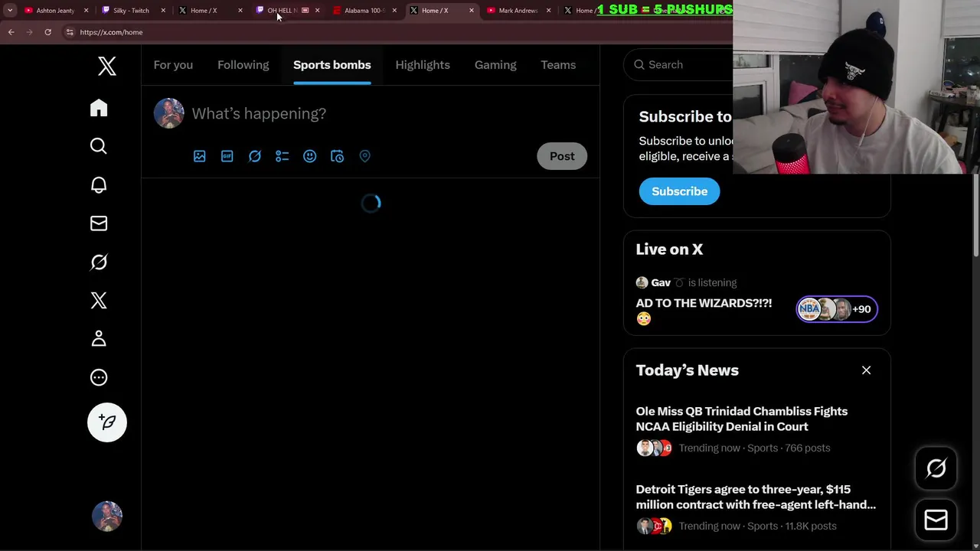Open Profile person icon in sidebar
The image size is (980, 551).
pyautogui.click(x=99, y=338)
